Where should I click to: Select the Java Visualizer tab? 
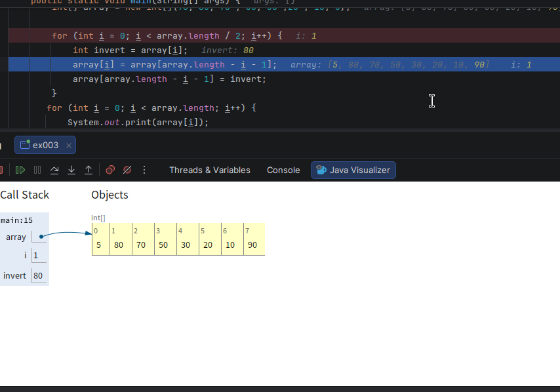tap(353, 170)
